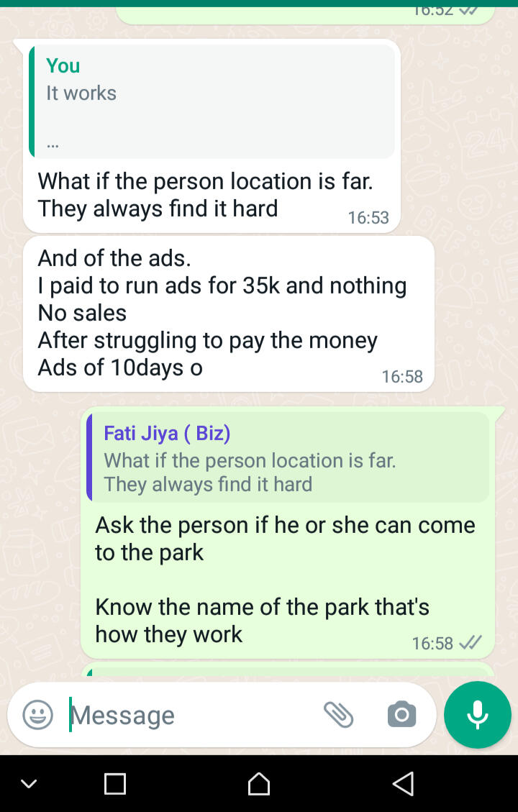This screenshot has width=518, height=812.
Task: Jump to the quoted "It works" message text
Action: coord(81,93)
